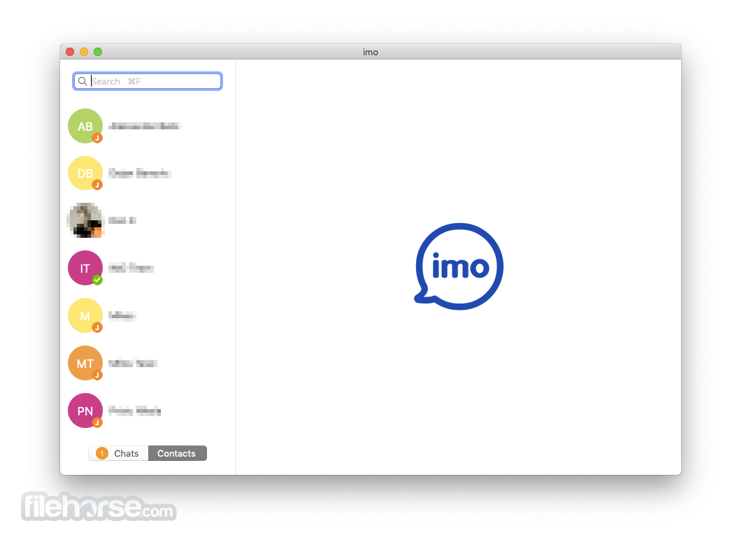Click the Search input field
The image size is (756, 542).
(x=148, y=81)
